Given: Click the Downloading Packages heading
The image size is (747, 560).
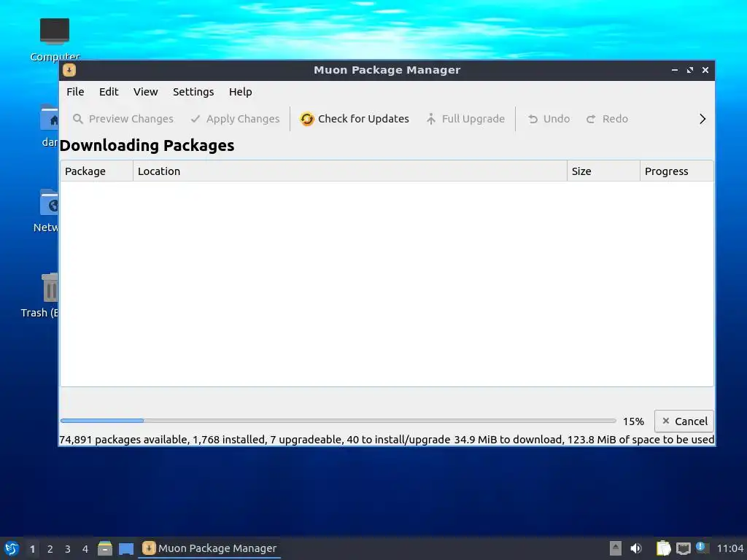Looking at the screenshot, I should pos(147,146).
